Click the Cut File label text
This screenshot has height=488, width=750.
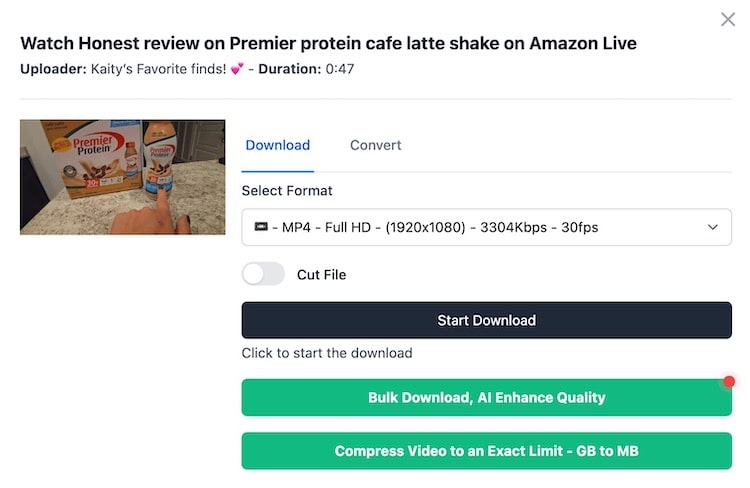tap(321, 274)
